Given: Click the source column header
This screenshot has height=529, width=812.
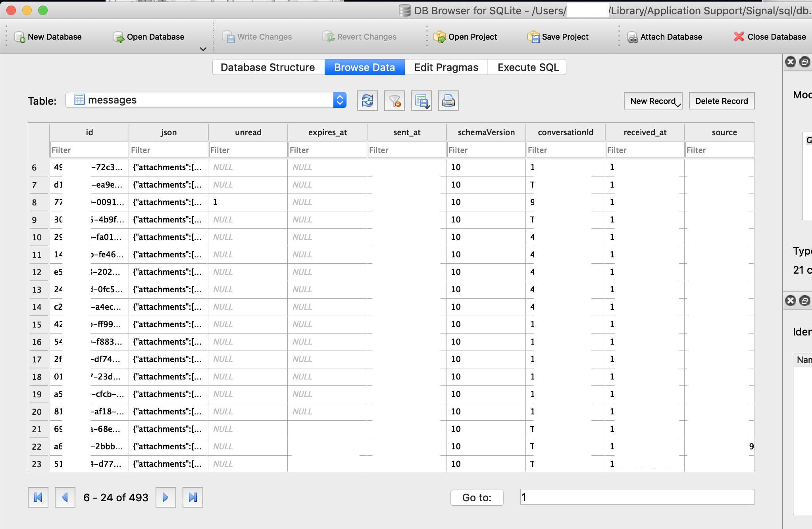Looking at the screenshot, I should [x=720, y=132].
